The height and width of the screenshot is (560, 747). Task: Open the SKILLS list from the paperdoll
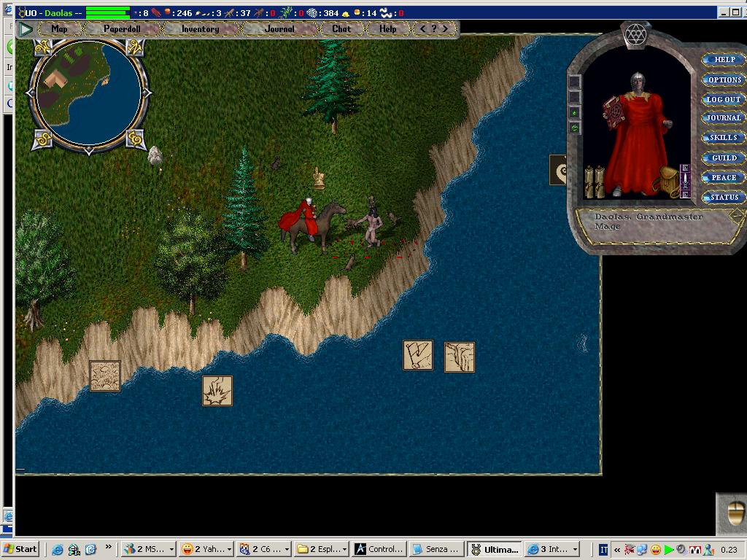coord(723,138)
